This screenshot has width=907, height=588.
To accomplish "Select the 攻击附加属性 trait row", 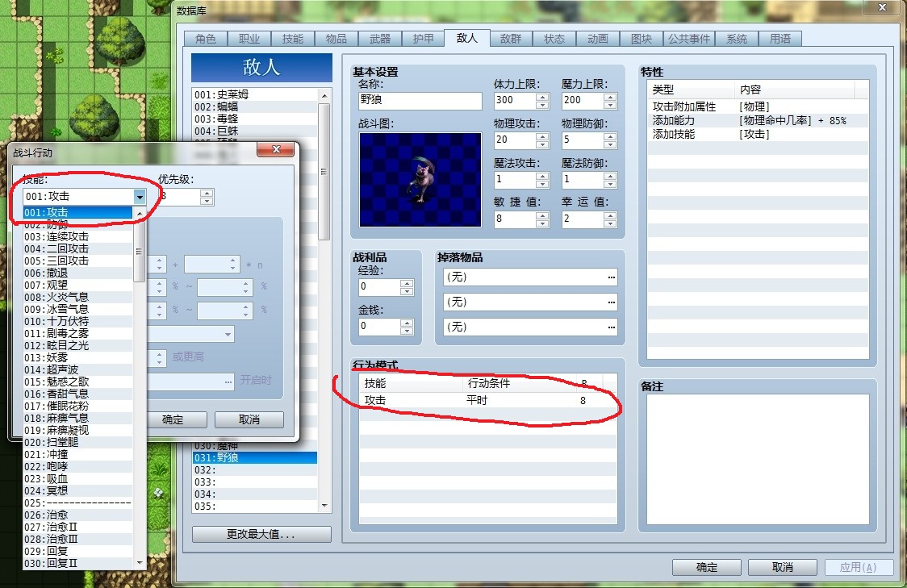I will pos(757,107).
